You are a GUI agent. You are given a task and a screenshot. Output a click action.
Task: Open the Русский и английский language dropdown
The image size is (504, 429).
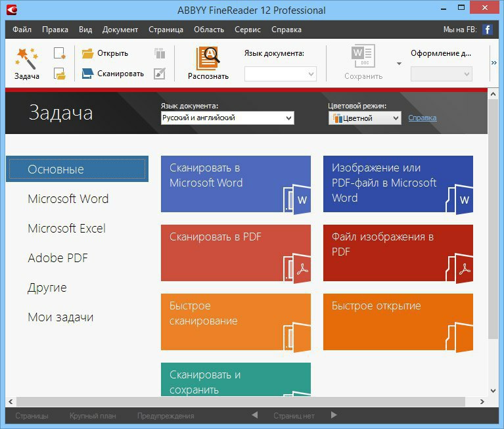tap(227, 118)
